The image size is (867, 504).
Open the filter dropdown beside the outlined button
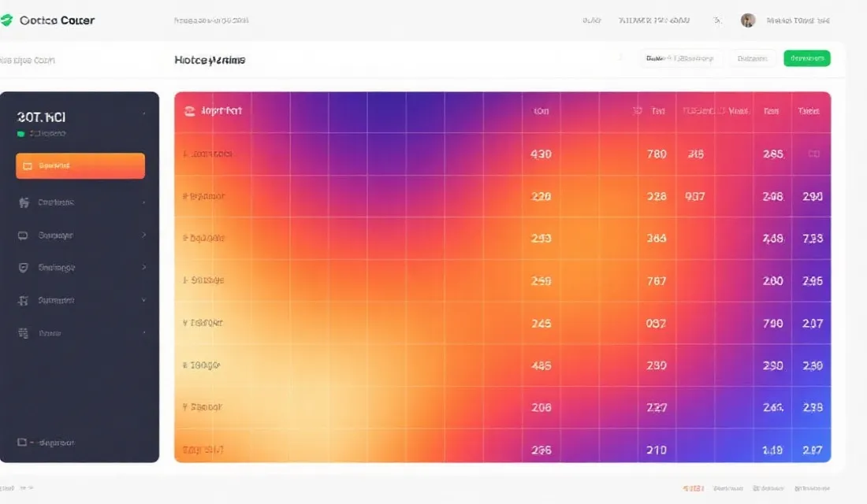[679, 58]
